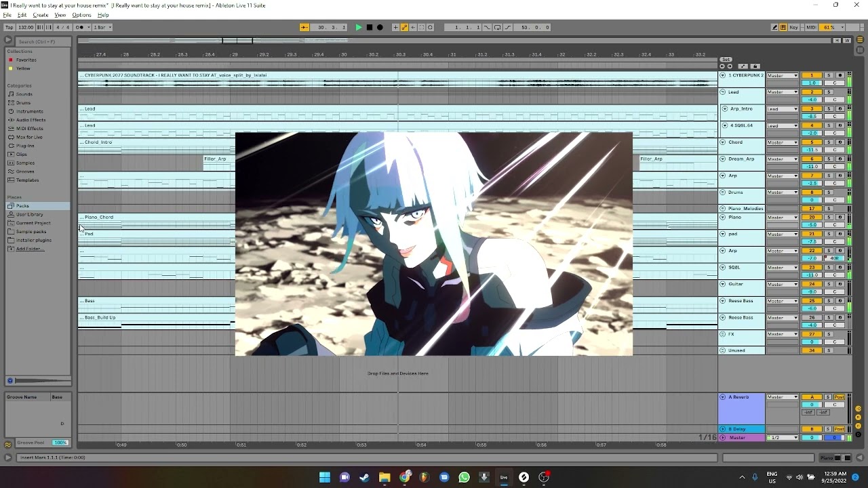Click the Tap tempo button

tap(9, 27)
